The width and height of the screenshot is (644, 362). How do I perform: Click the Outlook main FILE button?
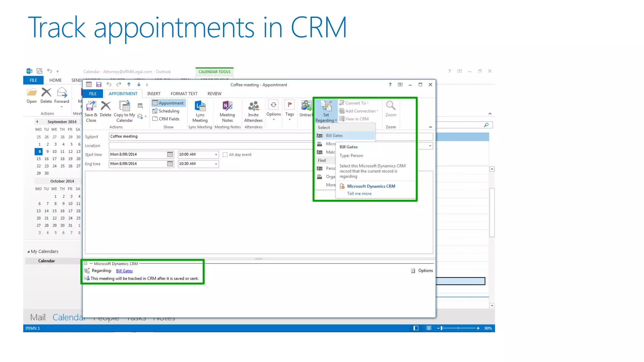(33, 80)
